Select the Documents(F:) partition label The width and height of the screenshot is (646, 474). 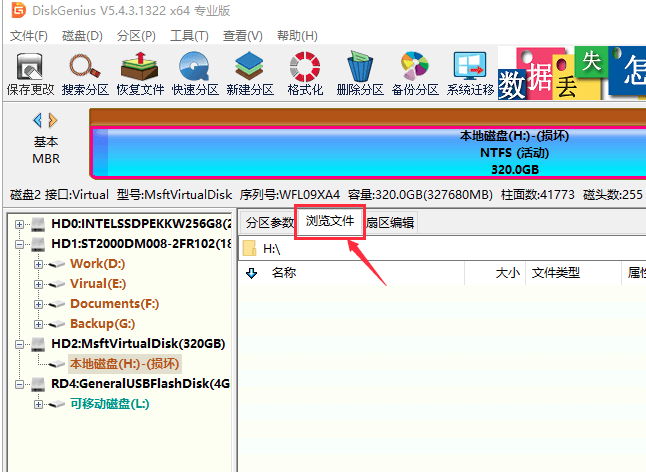click(x=115, y=304)
